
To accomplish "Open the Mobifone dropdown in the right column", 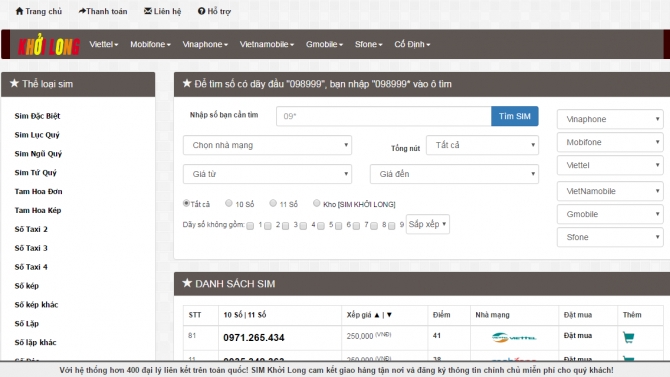I will (x=610, y=142).
